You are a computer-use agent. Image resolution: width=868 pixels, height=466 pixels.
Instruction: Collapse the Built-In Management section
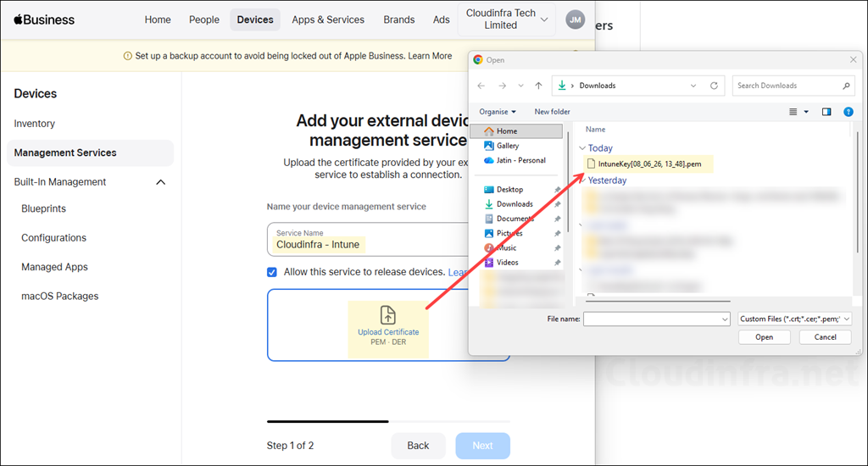(160, 182)
